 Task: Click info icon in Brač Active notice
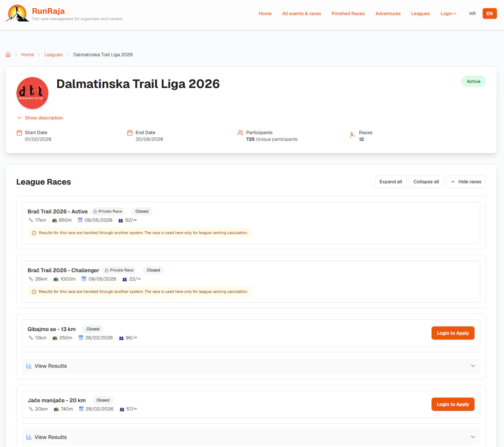click(x=34, y=233)
